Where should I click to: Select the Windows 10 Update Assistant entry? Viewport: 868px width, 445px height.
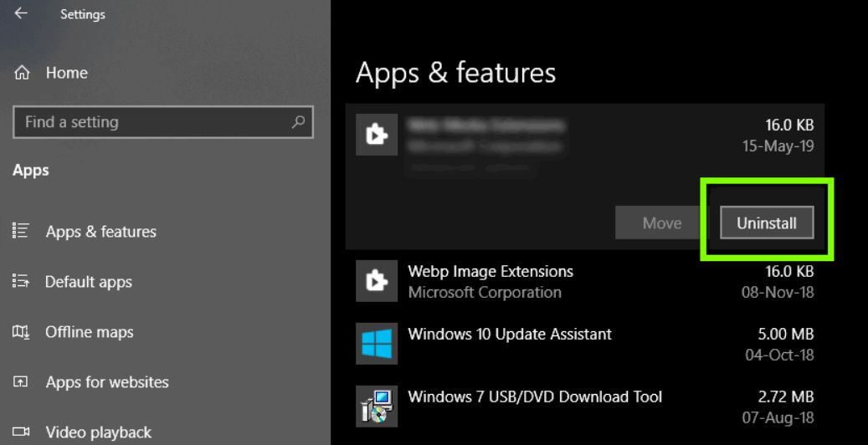point(585,344)
